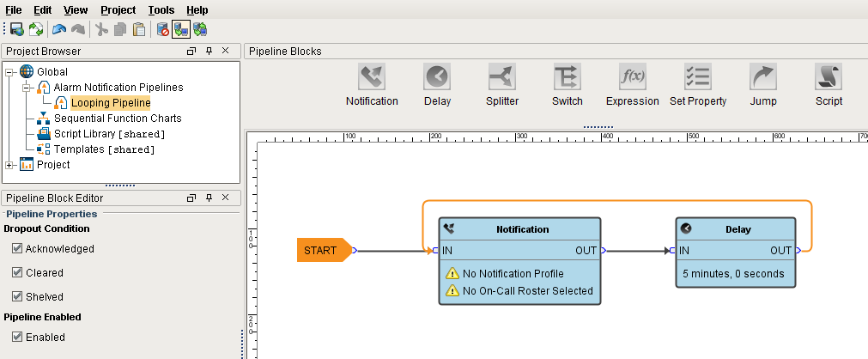Screen dimensions: 868x359
Task: Click the START block output connector
Action: [355, 251]
